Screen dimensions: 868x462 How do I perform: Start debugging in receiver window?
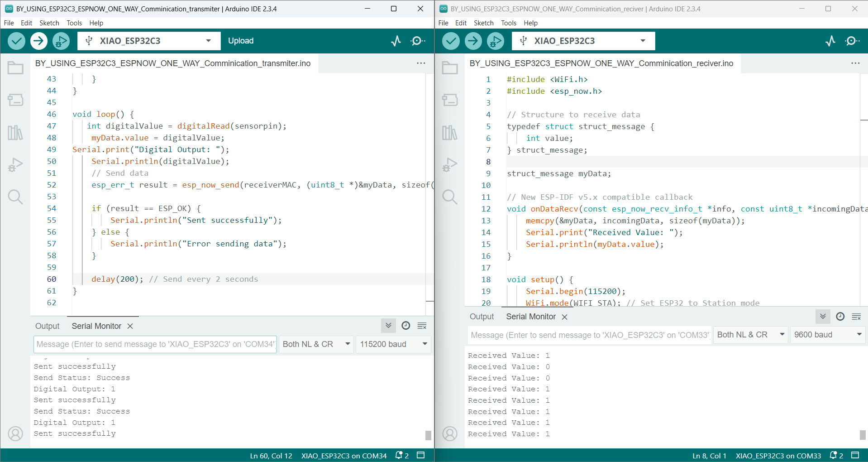pos(496,41)
